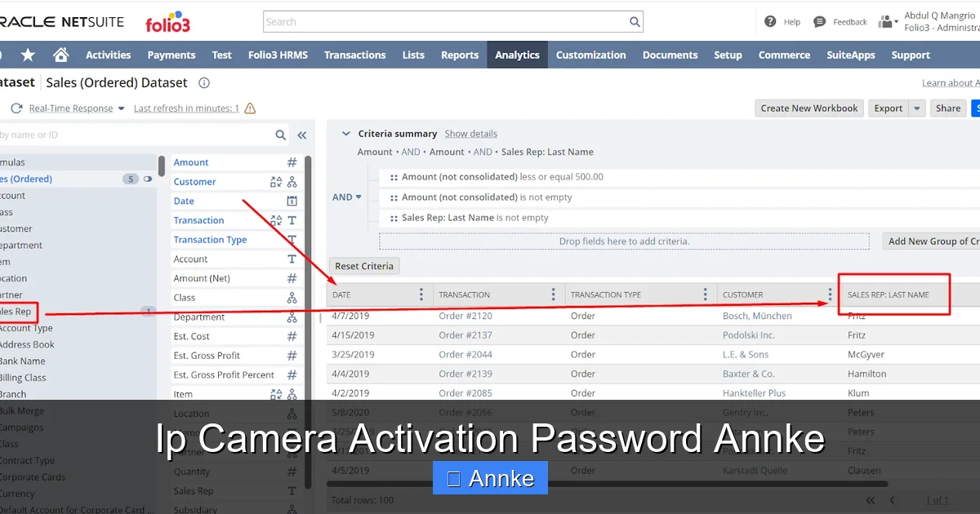Viewport: 980px width, 514px height.
Task: Click the info icon beside Sales (Ordered) Dataset
Action: tap(204, 82)
